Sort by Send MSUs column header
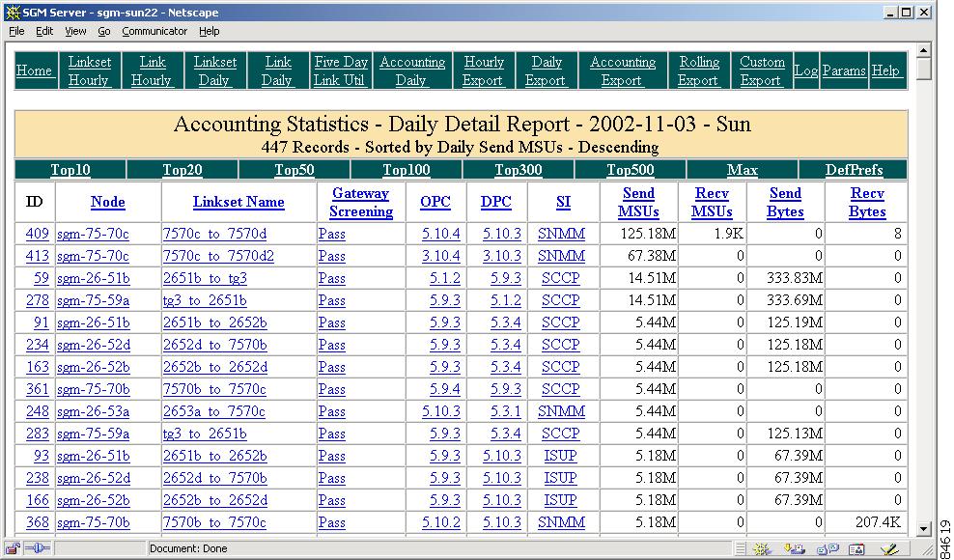 pos(638,202)
